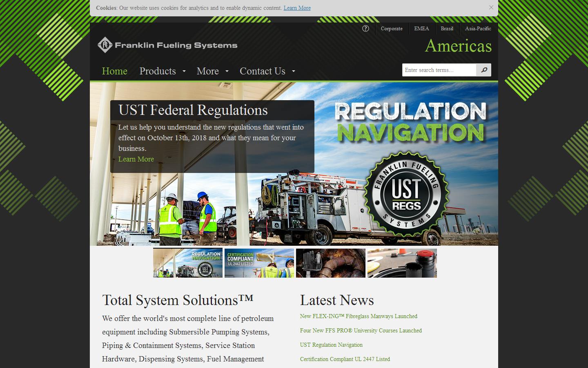
Task: Click Learn More under UST Federal Regulations
Action: coord(136,159)
